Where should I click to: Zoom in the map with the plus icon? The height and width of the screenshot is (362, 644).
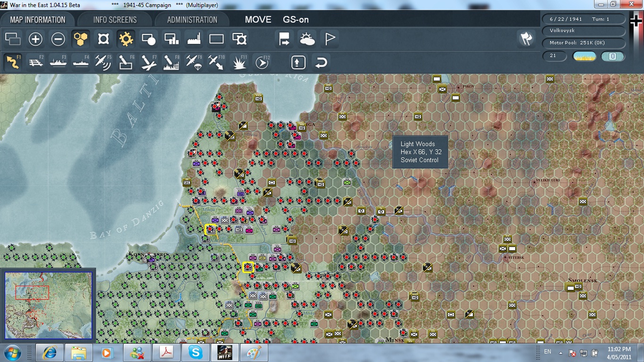tap(35, 39)
